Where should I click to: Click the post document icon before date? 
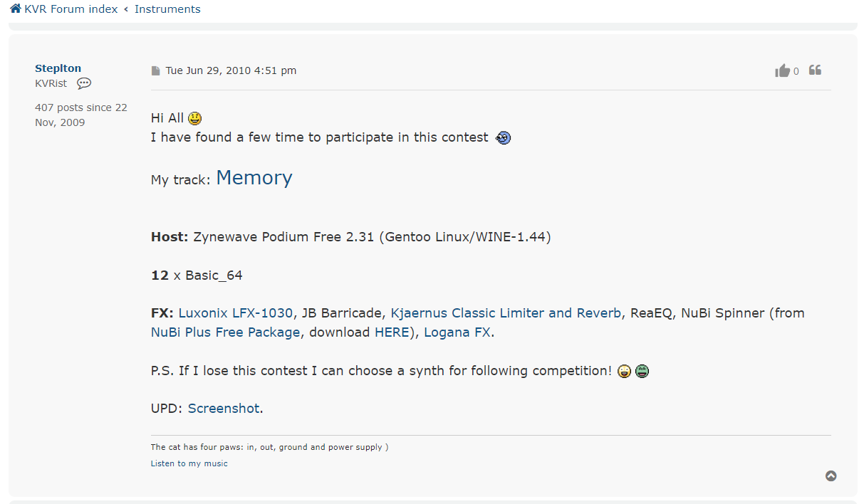pyautogui.click(x=156, y=70)
